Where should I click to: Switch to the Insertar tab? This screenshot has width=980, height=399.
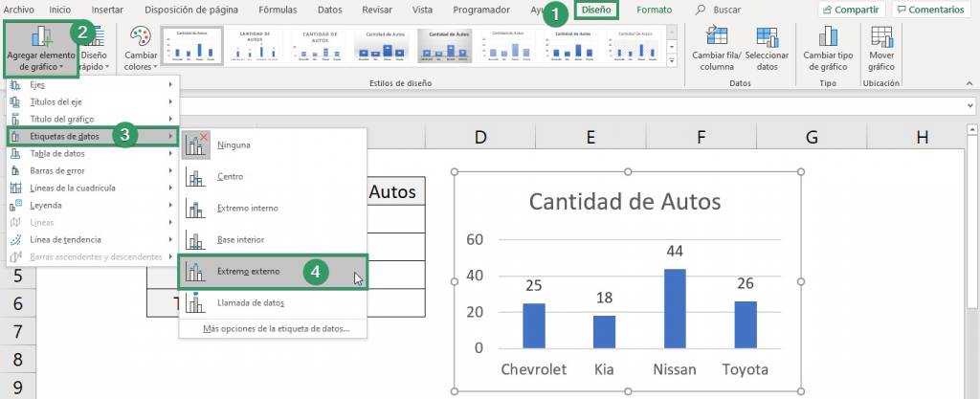[107, 10]
